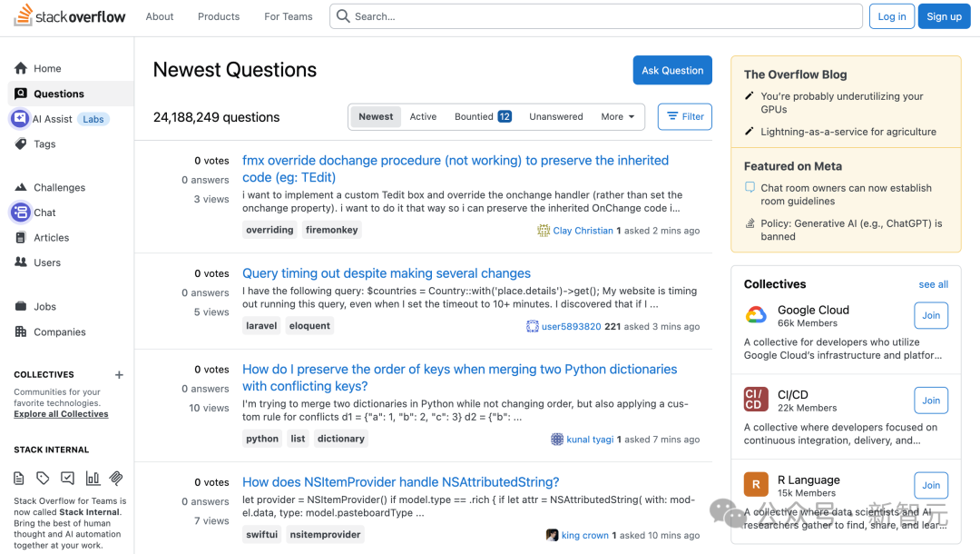Viewport: 980px width, 554px height.
Task: Click the Sign up button
Action: click(944, 16)
